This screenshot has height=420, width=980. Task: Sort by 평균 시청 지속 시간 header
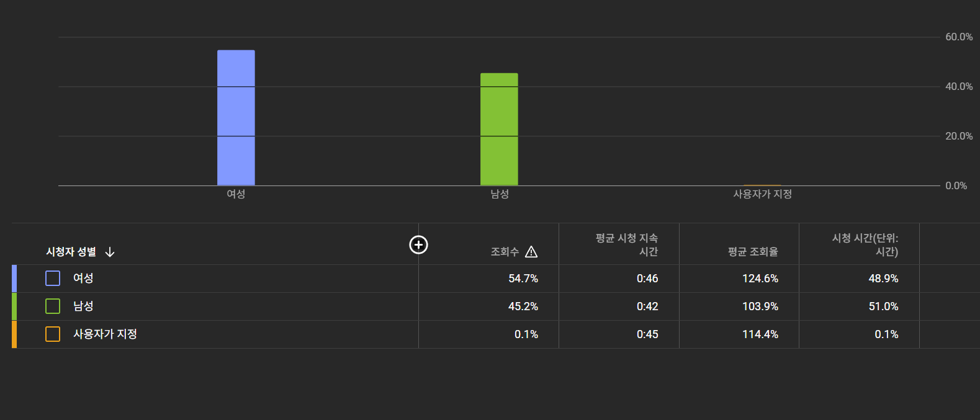click(x=626, y=245)
